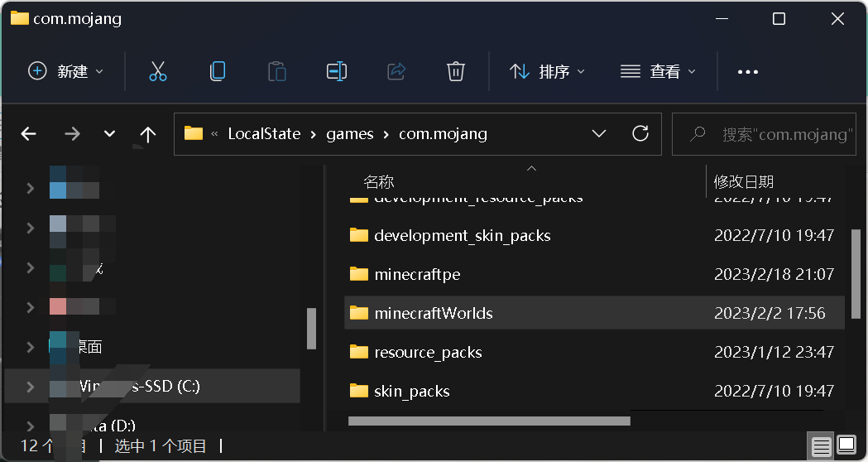The image size is (868, 462).
Task: Expand the 桌面 tree node
Action: 31,347
